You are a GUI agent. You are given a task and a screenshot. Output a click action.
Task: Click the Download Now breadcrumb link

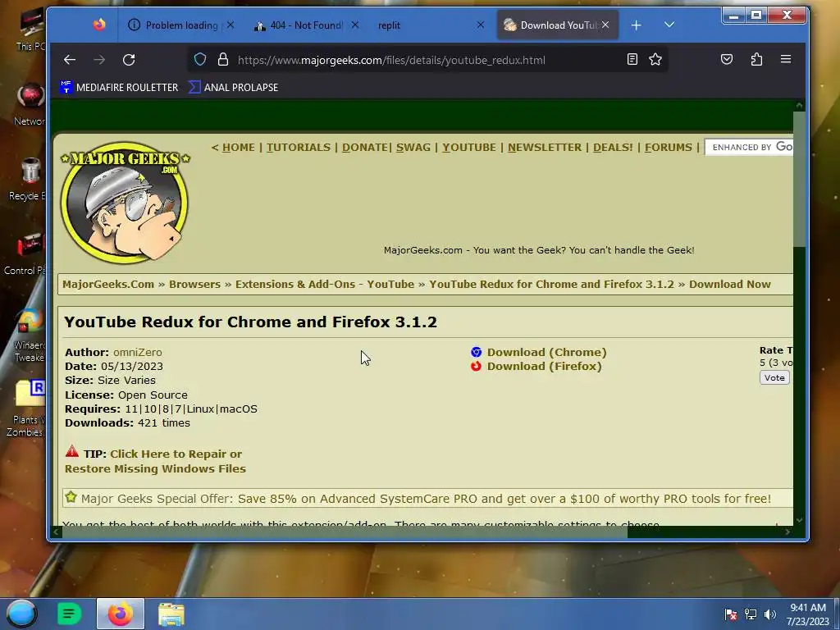729,285
